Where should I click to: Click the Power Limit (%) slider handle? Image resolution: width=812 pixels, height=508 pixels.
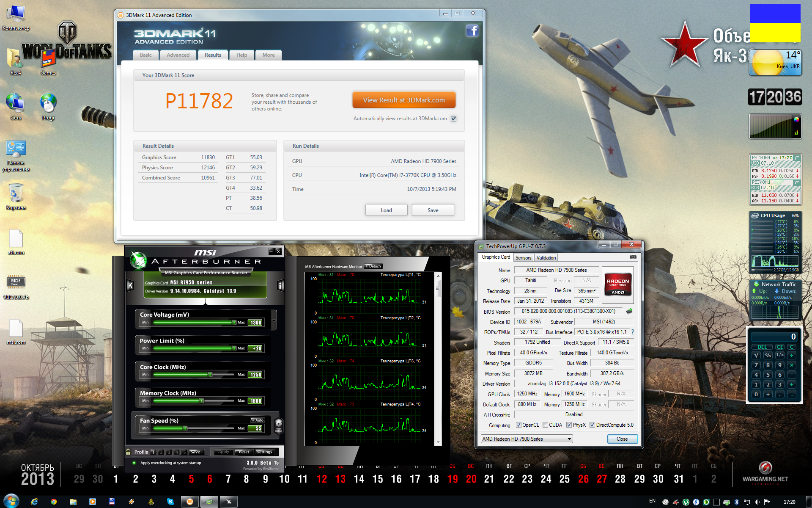(x=234, y=348)
